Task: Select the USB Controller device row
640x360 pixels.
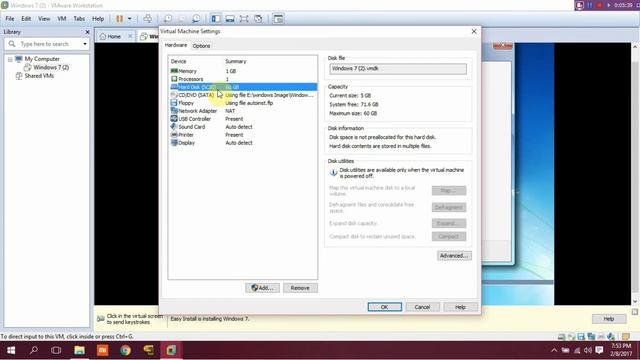Action: pyautogui.click(x=243, y=119)
